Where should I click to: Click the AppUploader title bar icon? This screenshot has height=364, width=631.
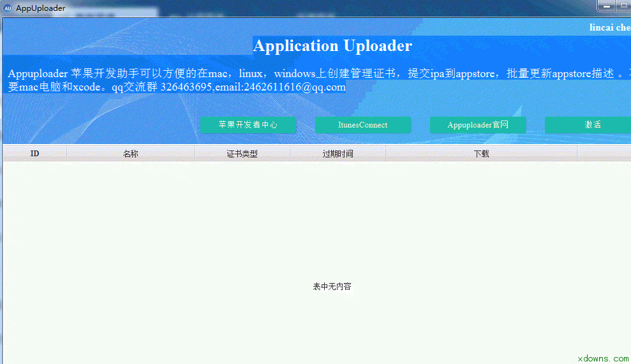click(x=8, y=8)
